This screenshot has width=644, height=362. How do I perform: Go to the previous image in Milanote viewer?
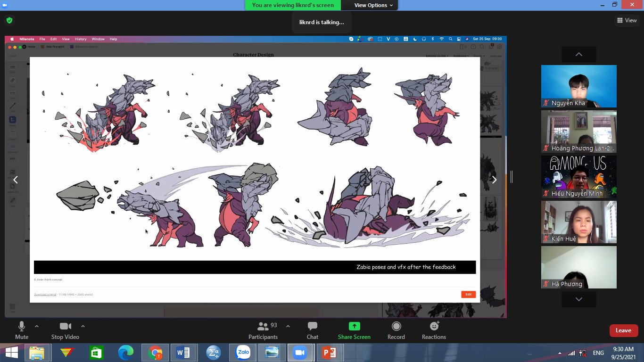point(16,180)
